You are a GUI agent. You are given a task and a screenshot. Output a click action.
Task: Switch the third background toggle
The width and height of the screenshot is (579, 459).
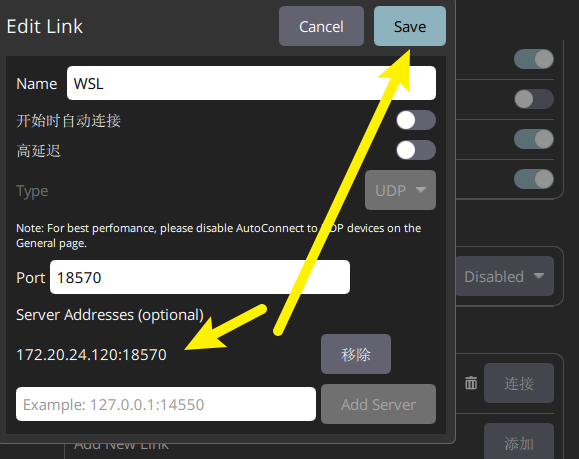(534, 139)
